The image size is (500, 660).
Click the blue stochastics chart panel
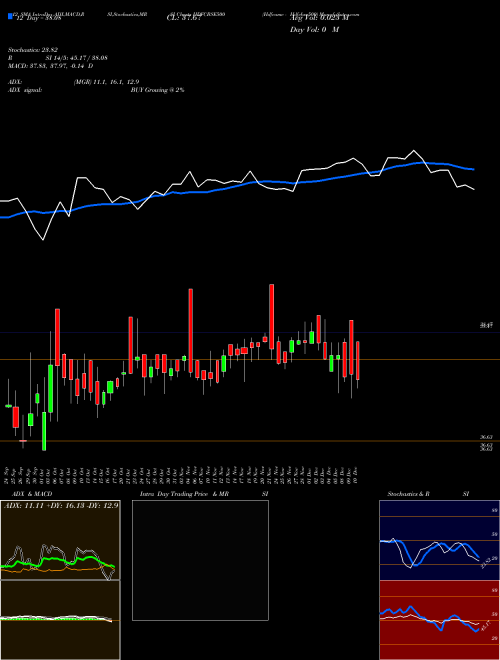coord(439,540)
